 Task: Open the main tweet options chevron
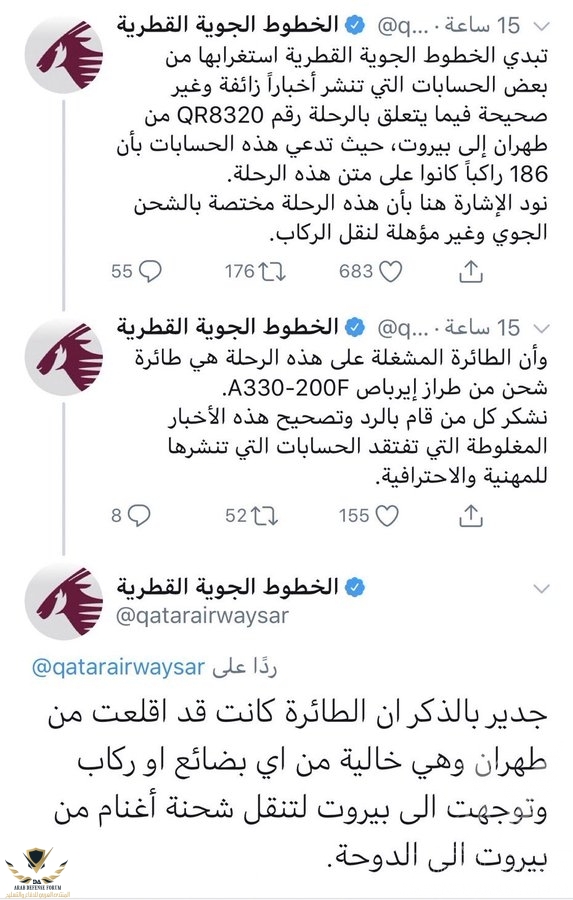pyautogui.click(x=541, y=588)
